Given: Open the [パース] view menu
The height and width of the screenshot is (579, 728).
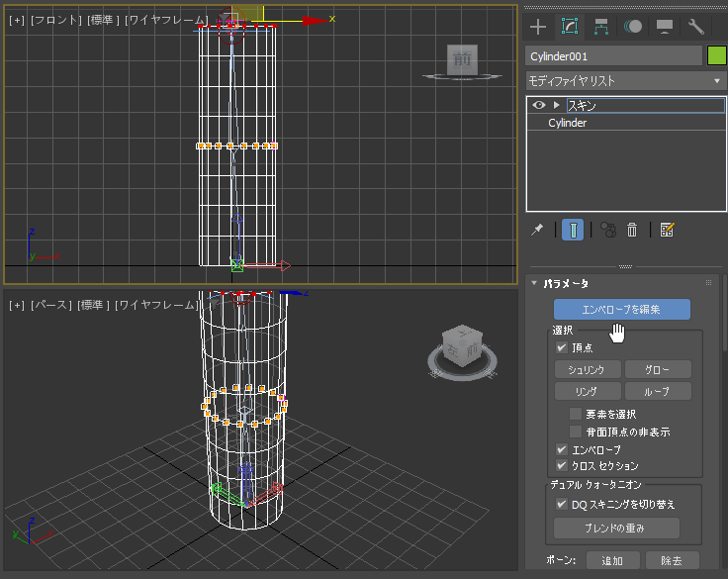Looking at the screenshot, I should click(x=51, y=305).
